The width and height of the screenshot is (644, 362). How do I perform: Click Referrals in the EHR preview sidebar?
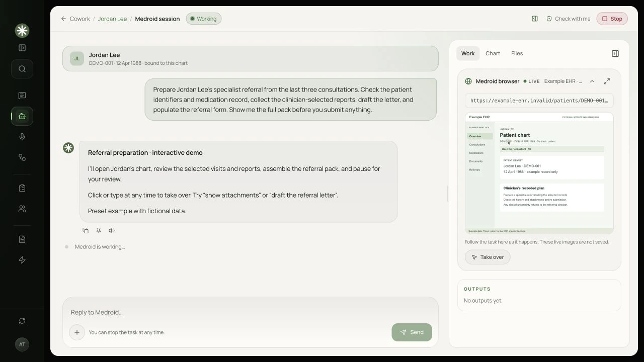(474, 170)
